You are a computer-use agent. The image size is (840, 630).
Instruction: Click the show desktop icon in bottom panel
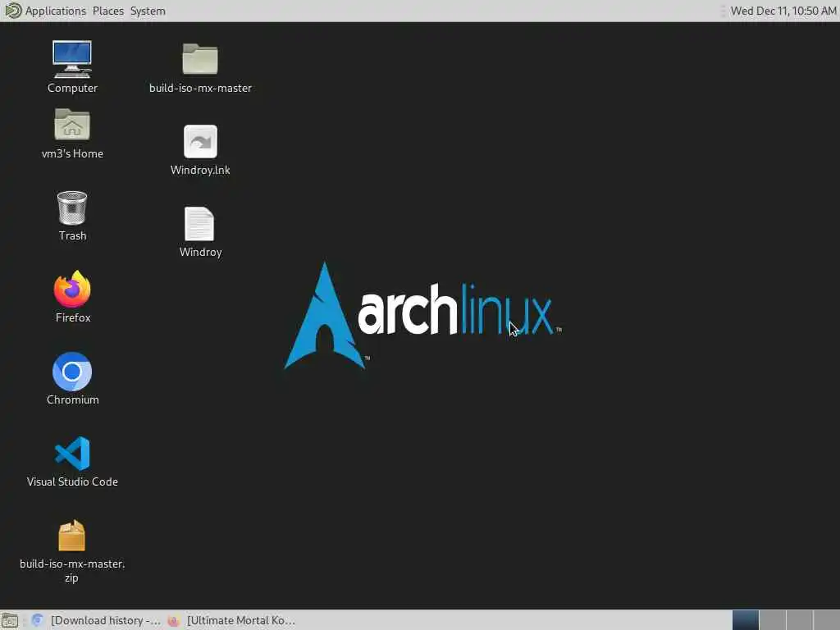[10, 620]
